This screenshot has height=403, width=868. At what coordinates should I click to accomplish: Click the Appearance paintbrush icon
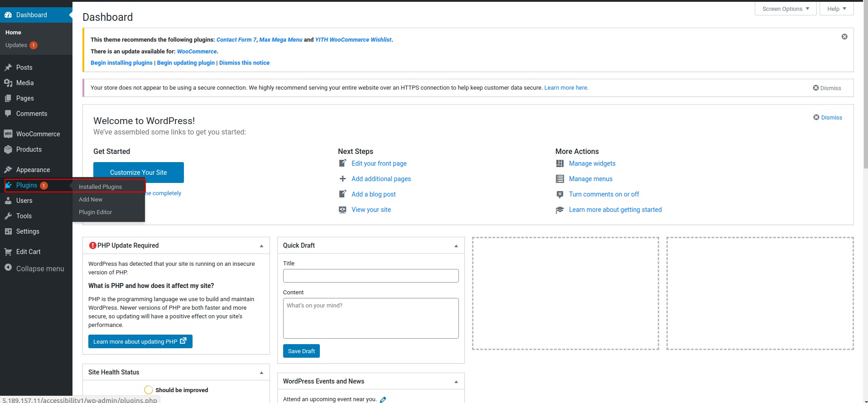[8, 170]
